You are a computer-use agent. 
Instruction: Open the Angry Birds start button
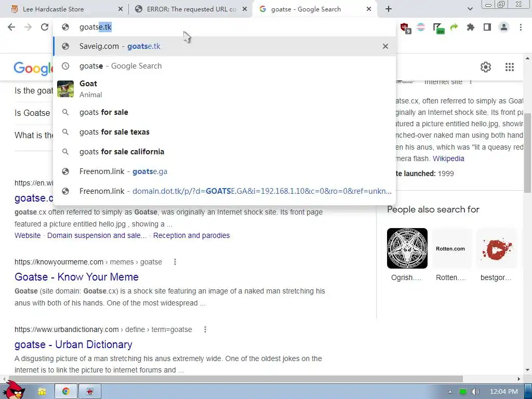pos(15,390)
